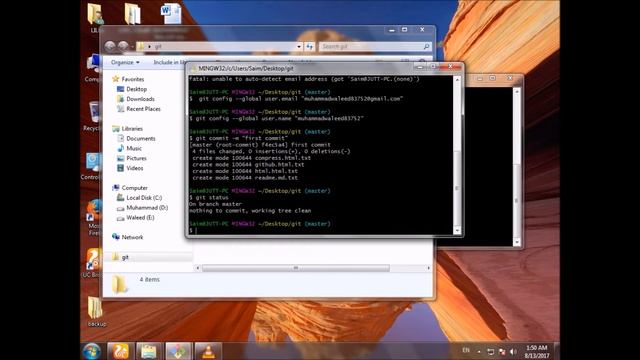Click the Explorer Back button
This screenshot has height=360, width=640.
(x=110, y=47)
